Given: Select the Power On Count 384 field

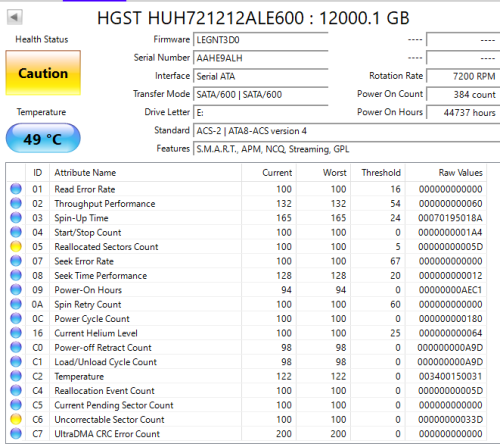Looking at the screenshot, I should click(463, 95).
